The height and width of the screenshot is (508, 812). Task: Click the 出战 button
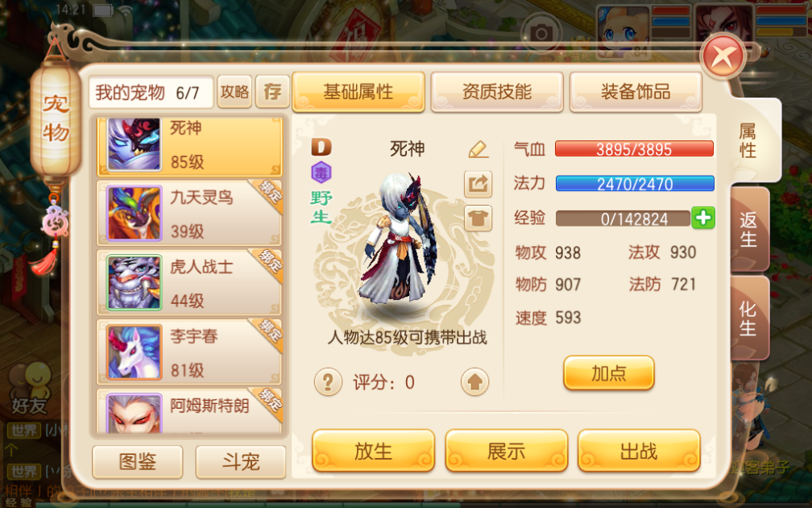639,451
